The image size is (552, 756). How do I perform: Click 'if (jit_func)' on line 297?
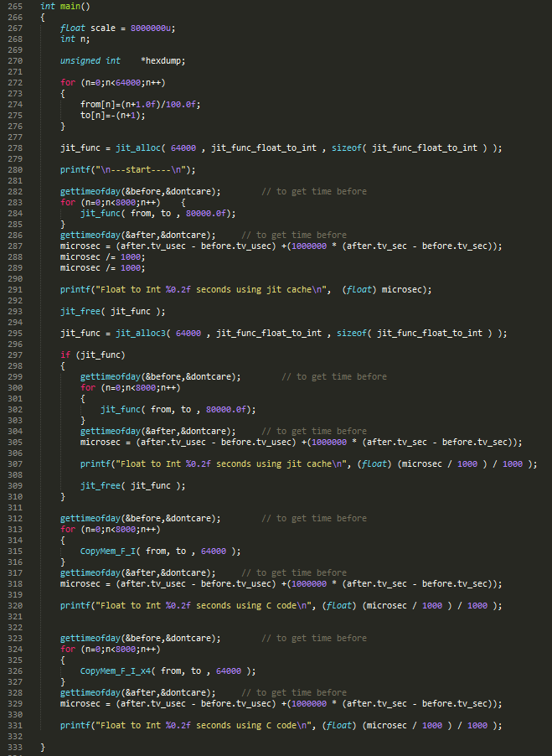[x=93, y=355]
